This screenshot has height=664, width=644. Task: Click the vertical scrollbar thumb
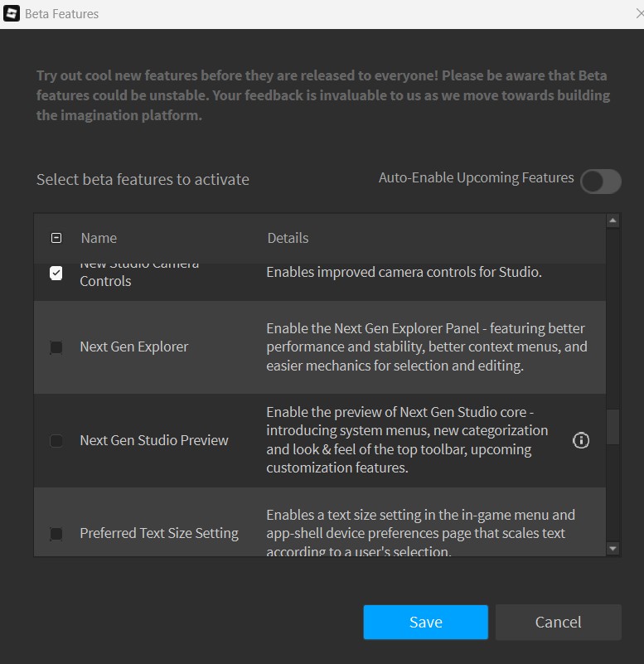[x=613, y=427]
